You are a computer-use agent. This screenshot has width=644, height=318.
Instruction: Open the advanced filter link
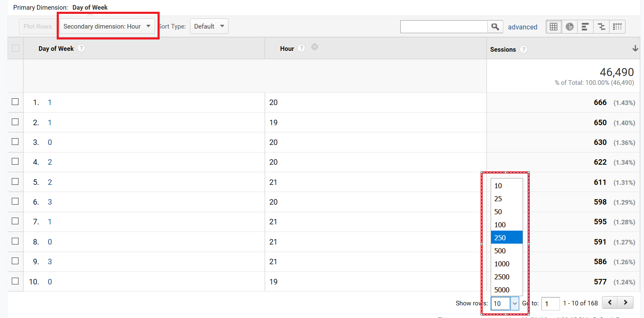tap(523, 27)
